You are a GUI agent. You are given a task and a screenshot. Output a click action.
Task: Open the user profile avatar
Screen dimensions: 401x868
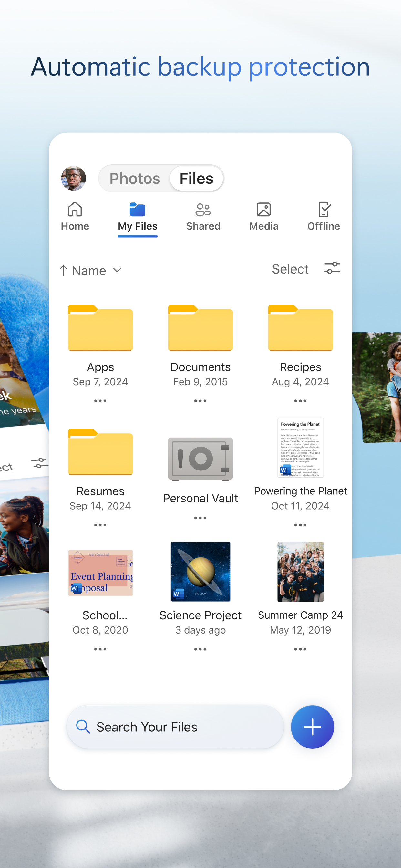click(74, 178)
